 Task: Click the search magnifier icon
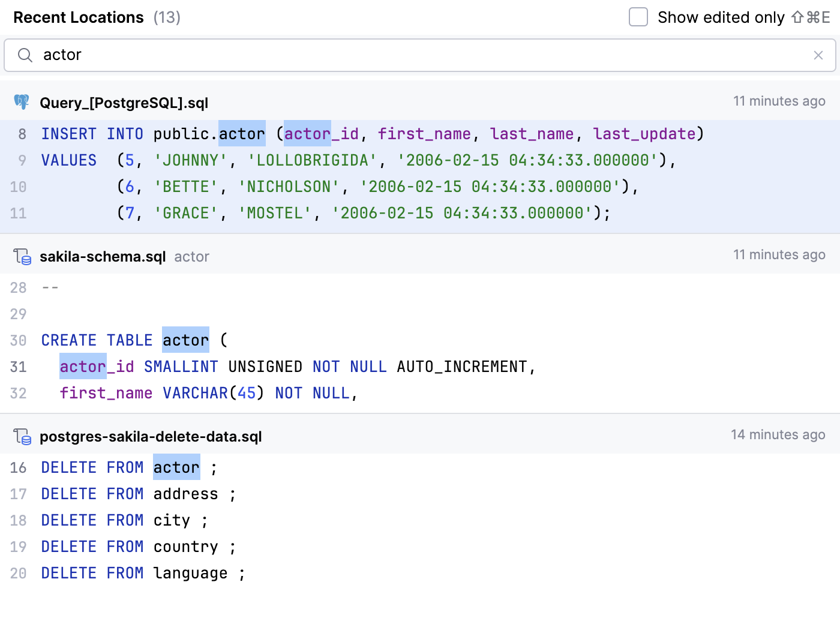point(25,55)
